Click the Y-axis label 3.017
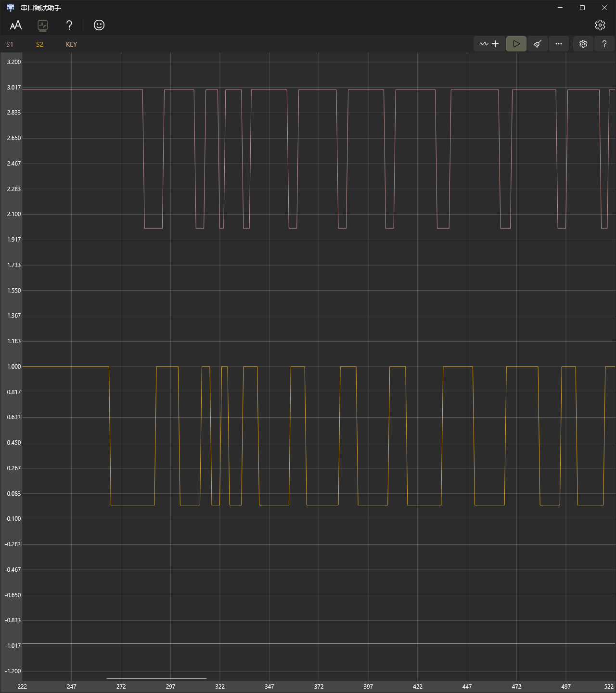The height and width of the screenshot is (693, 616). point(14,88)
